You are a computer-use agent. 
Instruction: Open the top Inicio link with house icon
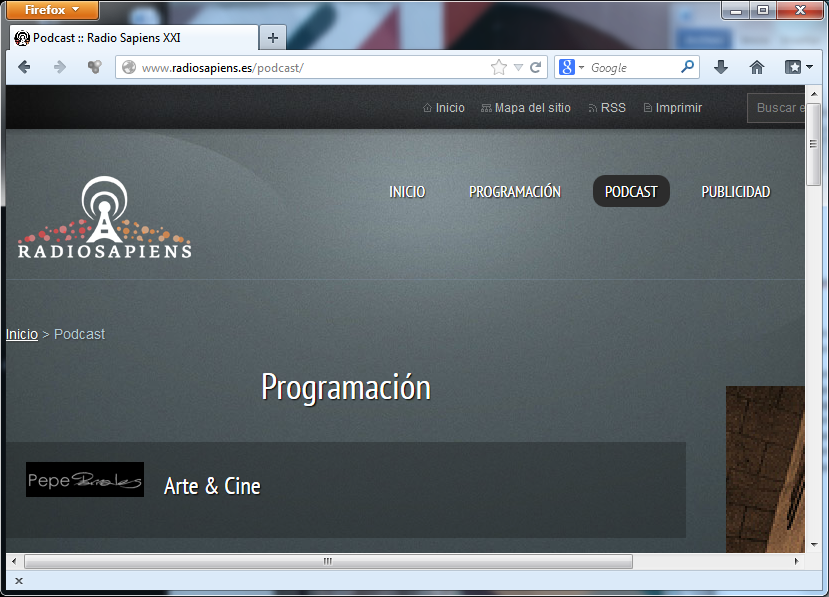tap(444, 108)
